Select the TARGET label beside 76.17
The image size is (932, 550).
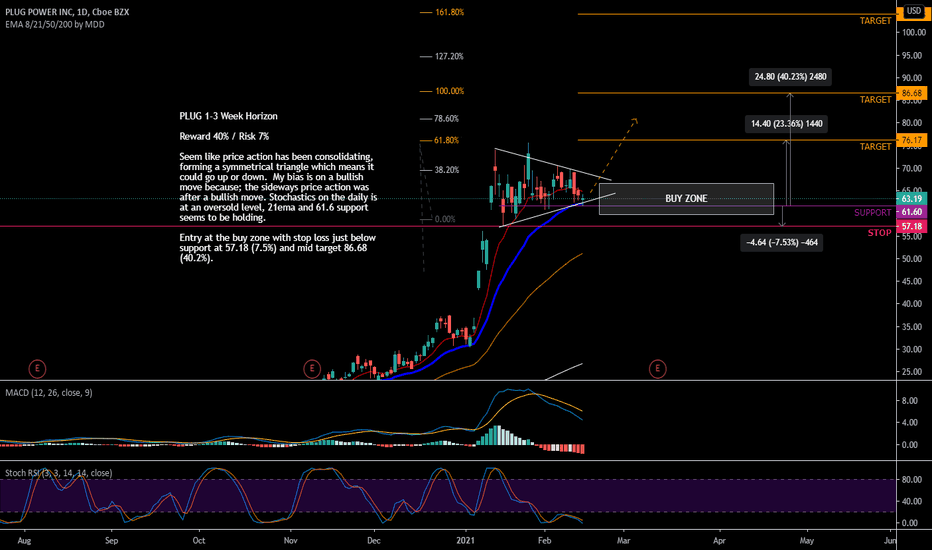click(876, 146)
